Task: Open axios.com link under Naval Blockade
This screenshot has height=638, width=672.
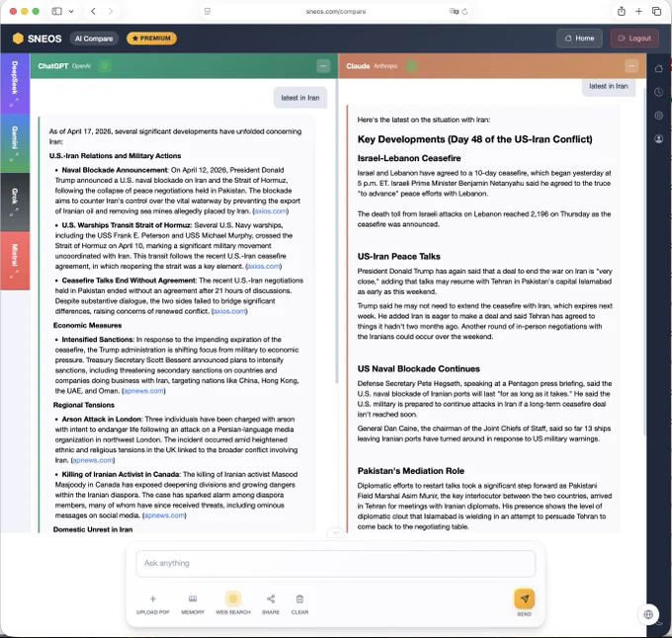Action: (271, 211)
